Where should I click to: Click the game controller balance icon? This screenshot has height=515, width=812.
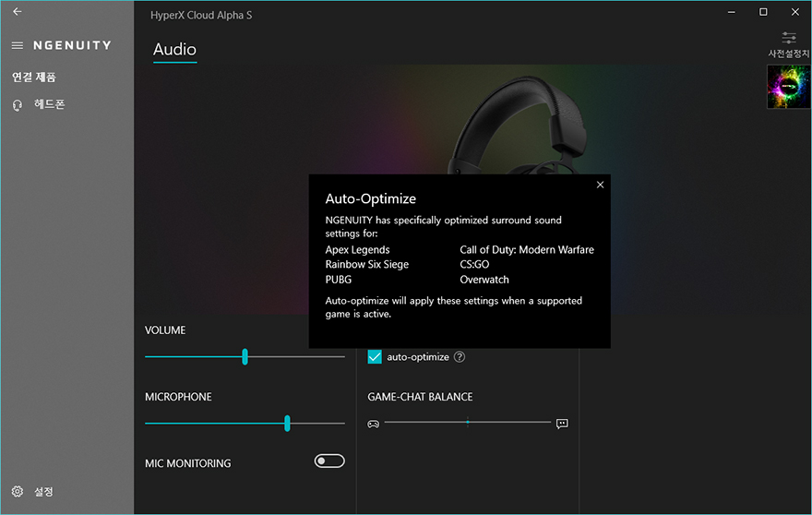click(374, 424)
